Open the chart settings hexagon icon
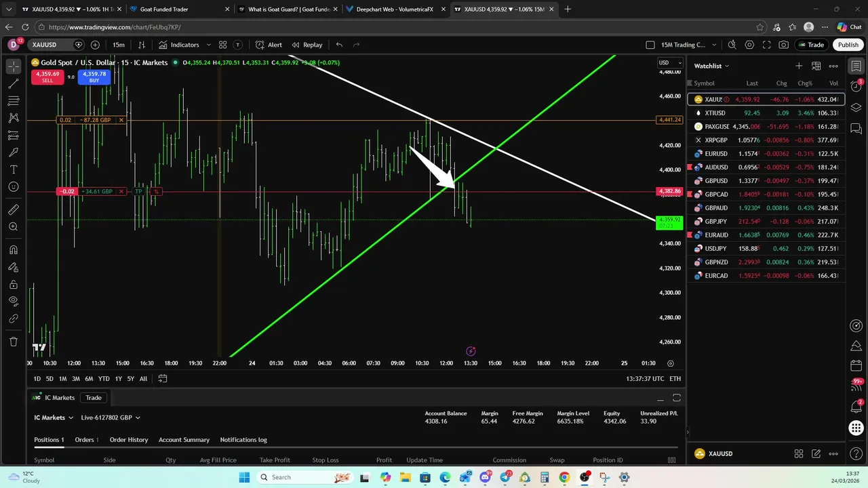The width and height of the screenshot is (868, 488). 749,45
